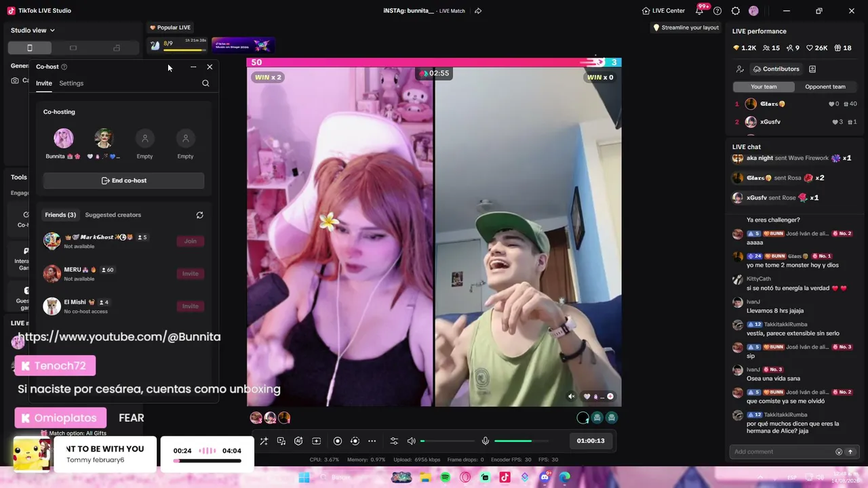The height and width of the screenshot is (488, 868).
Task: Open xGusfv contributor row
Action: 796,122
